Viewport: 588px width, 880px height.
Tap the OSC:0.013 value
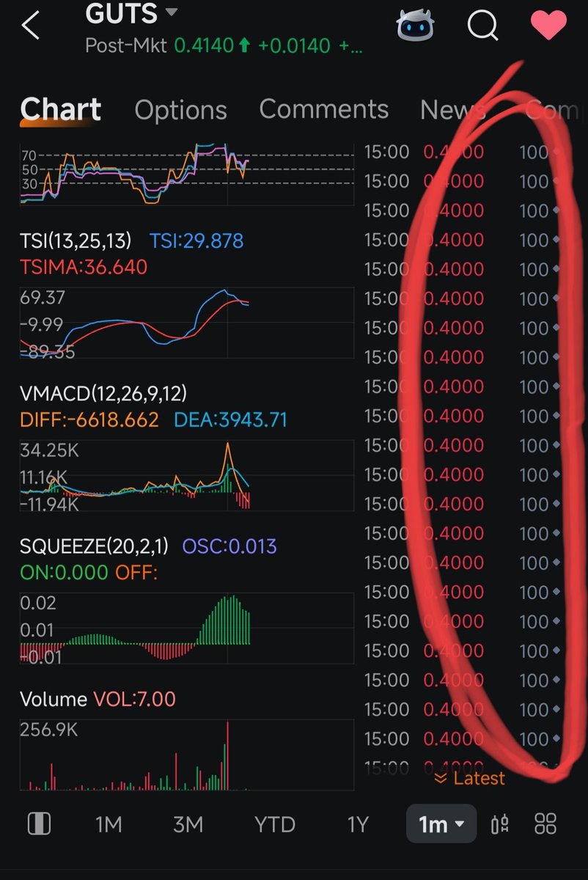click(229, 546)
